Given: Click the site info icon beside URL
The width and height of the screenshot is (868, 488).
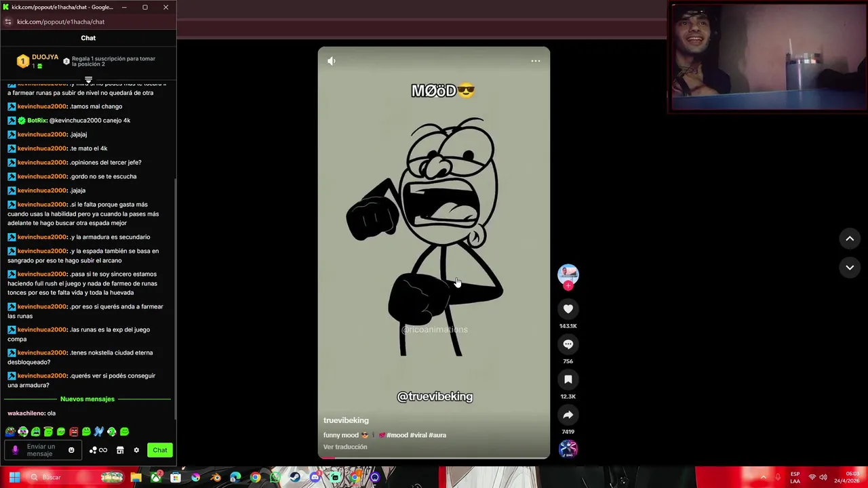Looking at the screenshot, I should click(7, 22).
